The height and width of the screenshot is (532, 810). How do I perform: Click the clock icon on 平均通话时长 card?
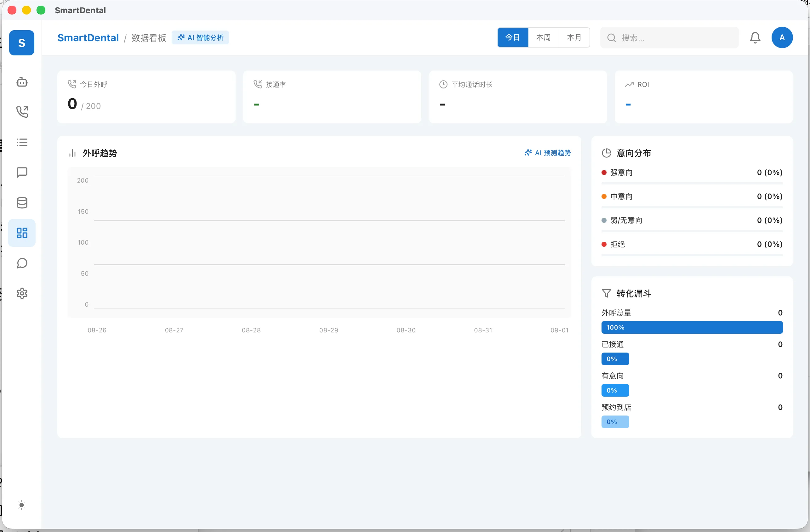[443, 84]
